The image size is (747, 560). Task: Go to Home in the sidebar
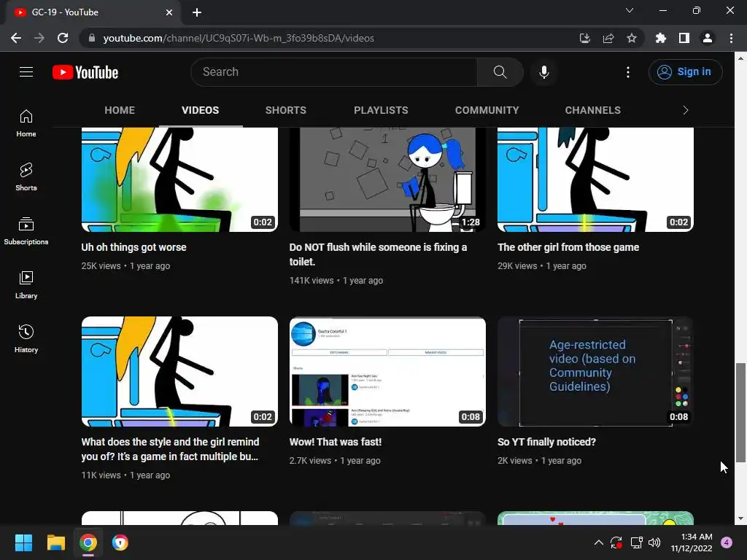coord(26,123)
